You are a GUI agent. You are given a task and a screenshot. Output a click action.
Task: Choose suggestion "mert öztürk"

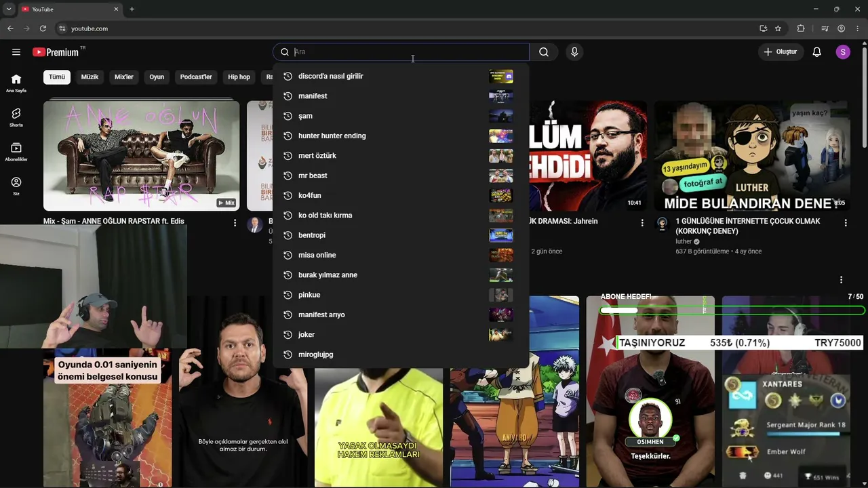[401, 156]
